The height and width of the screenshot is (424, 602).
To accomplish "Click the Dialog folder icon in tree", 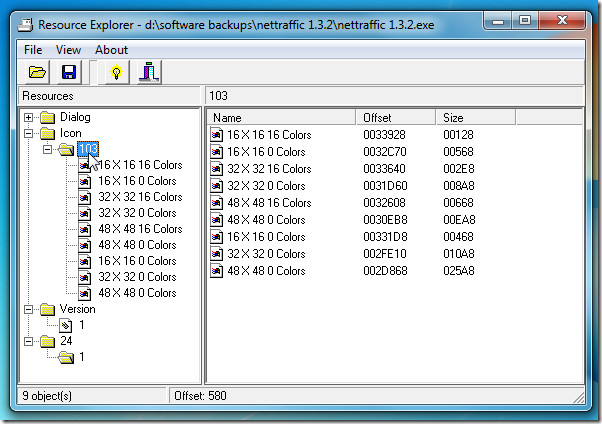I will click(x=46, y=117).
